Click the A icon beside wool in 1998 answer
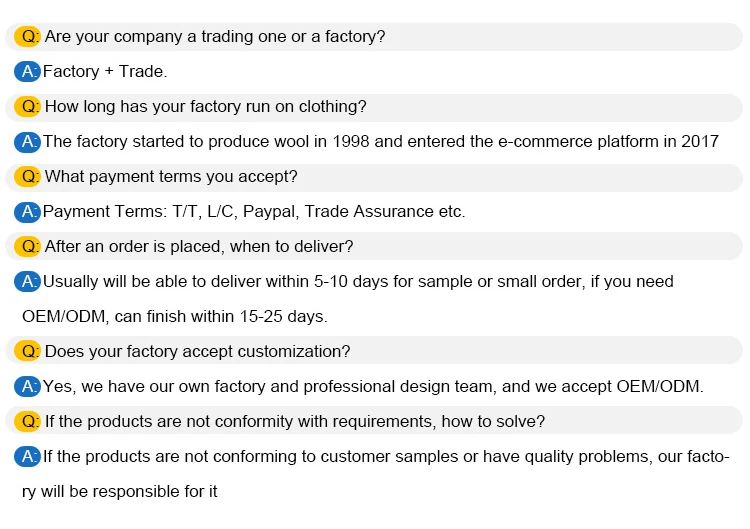750x529 pixels. pos(27,142)
